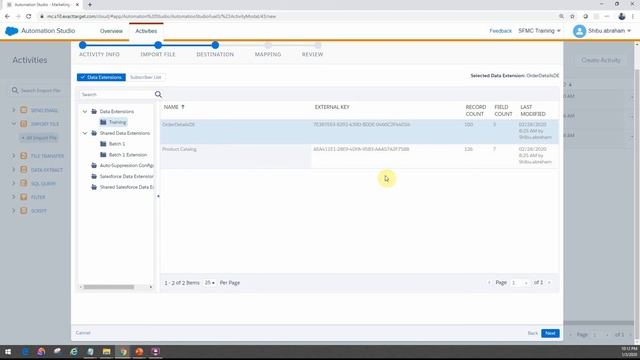Expand Send Email activity in sidebar
Image resolution: width=640 pixels, height=360 pixels.
pos(13,110)
